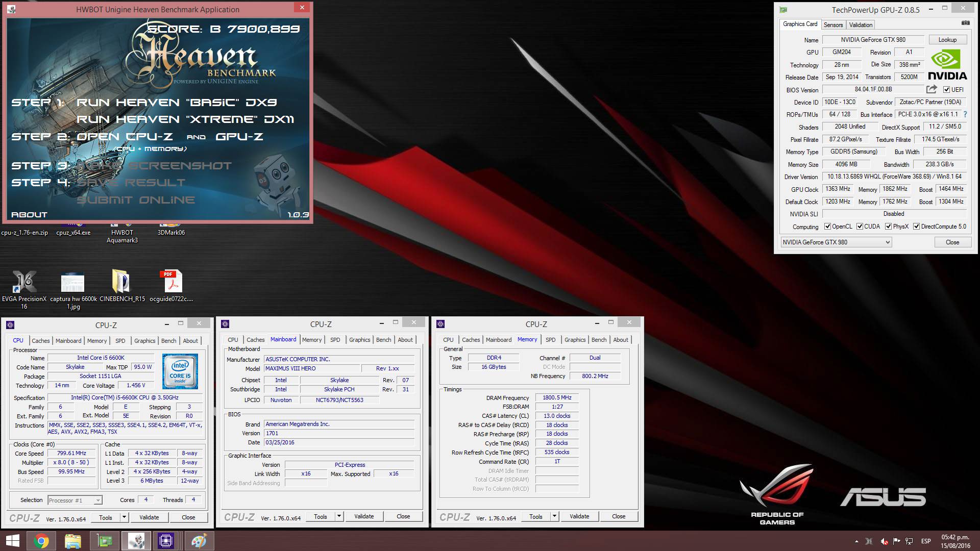Open About tab in CPU-Z Memory window
The width and height of the screenshot is (980, 551).
coord(621,340)
